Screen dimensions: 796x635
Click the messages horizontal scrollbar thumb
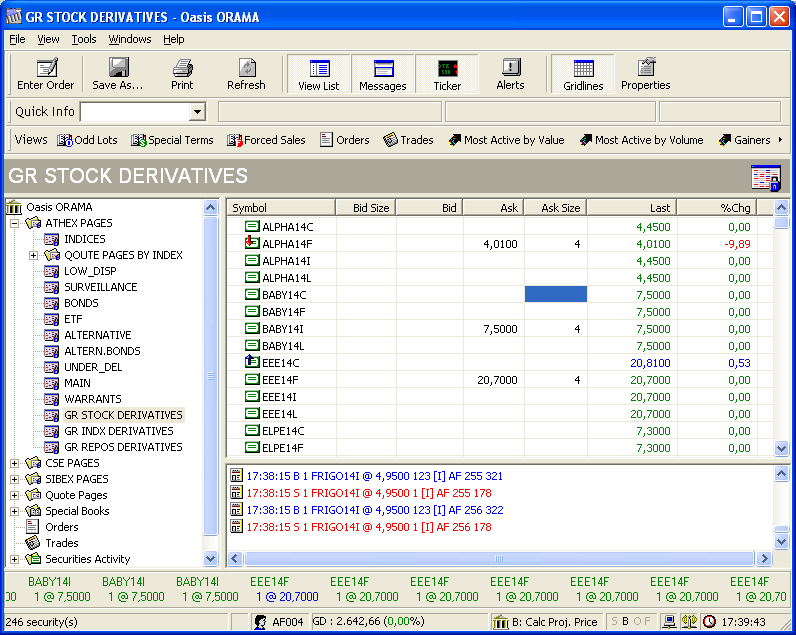click(499, 559)
